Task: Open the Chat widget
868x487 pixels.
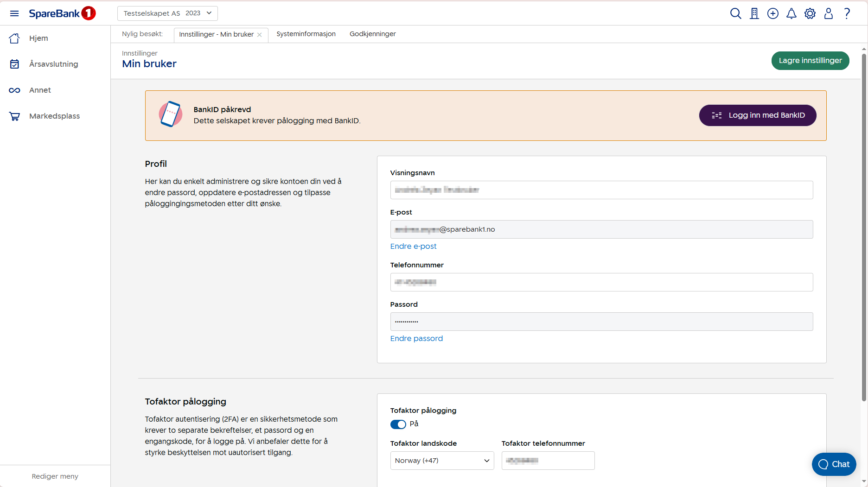Action: coord(834,464)
